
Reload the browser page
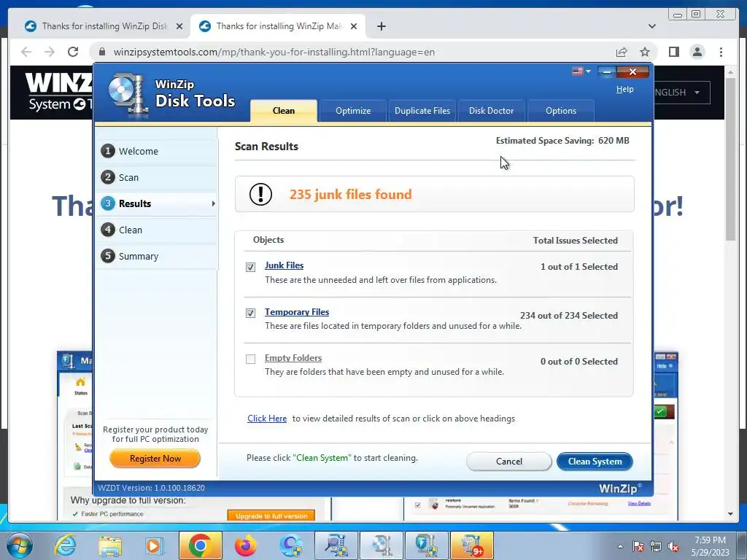(73, 52)
